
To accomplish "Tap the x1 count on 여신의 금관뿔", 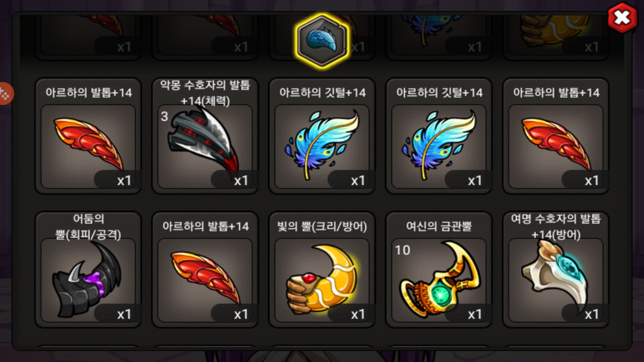I will pyautogui.click(x=475, y=314).
